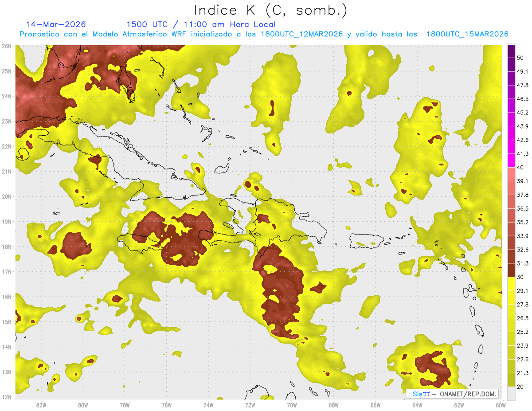
Task: Pick the olive colorbar segment between 20 and 21.3
Action: pyautogui.click(x=511, y=380)
